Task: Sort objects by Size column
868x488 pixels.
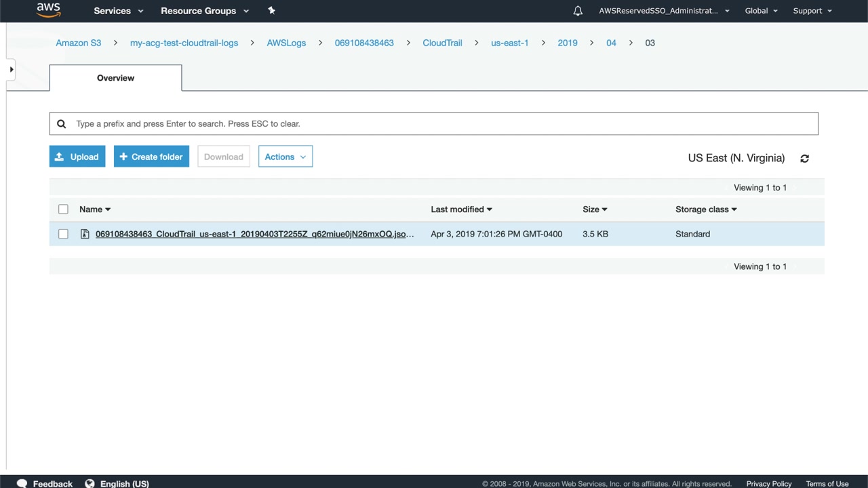Action: [595, 209]
